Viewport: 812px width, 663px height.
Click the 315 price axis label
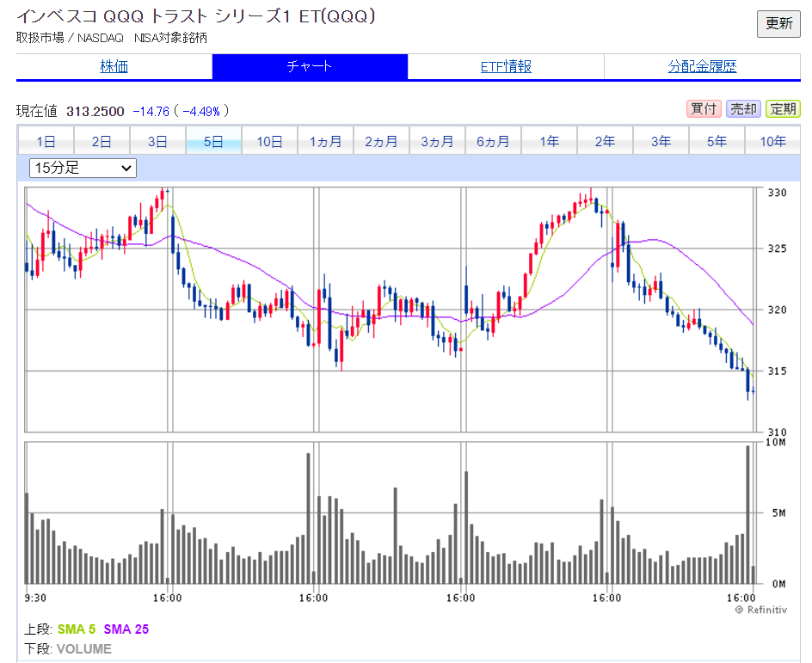(777, 371)
